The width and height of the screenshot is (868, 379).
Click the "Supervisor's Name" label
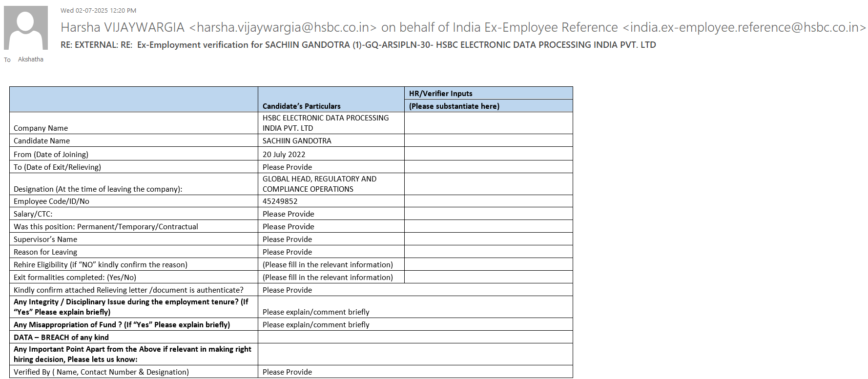(x=45, y=239)
